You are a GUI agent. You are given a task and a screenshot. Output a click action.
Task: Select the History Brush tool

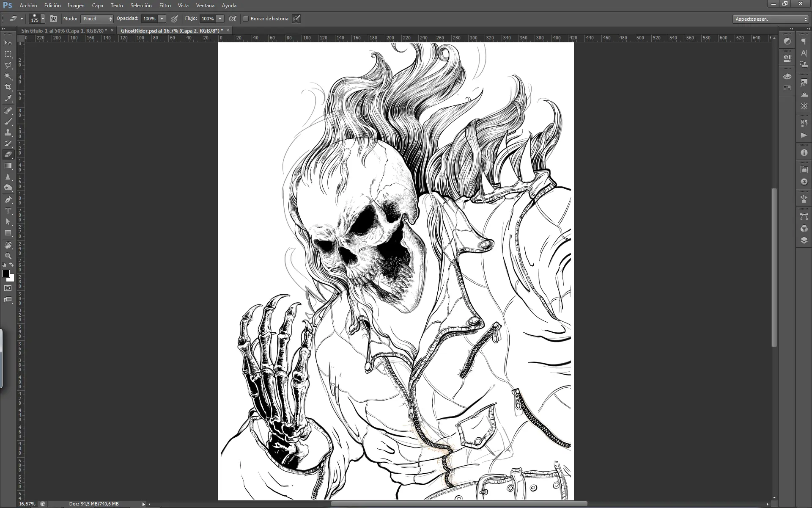[8, 144]
